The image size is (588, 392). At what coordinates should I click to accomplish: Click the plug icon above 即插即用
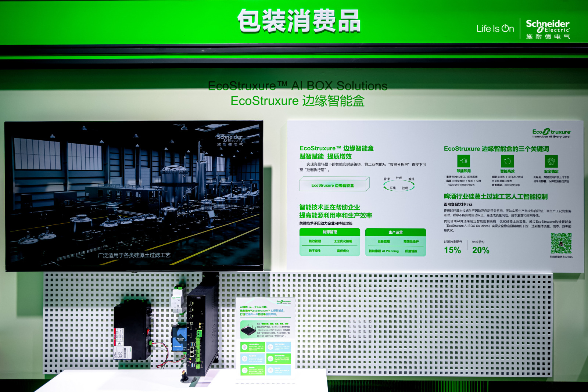pos(463,161)
